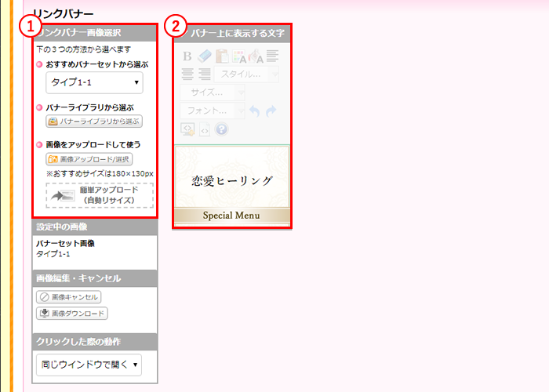Center-align text in editor toolbar
Screen dimensions: 549x392
pyautogui.click(x=187, y=74)
